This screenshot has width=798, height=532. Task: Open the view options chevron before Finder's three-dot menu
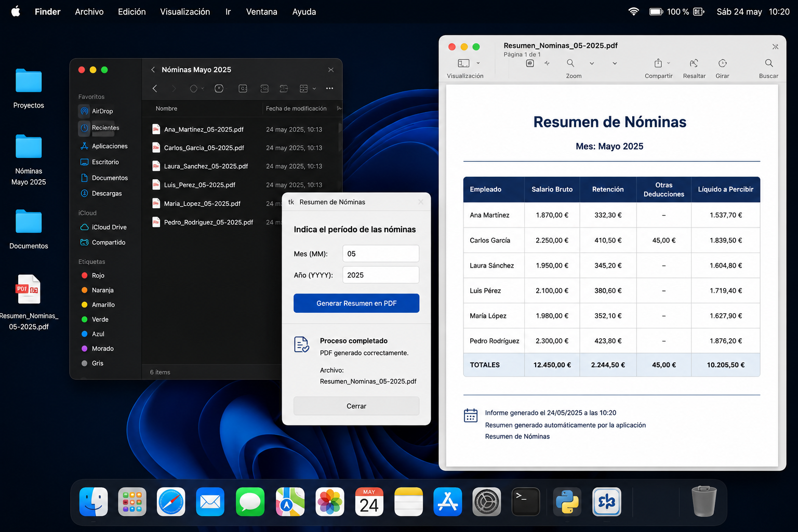[314, 89]
